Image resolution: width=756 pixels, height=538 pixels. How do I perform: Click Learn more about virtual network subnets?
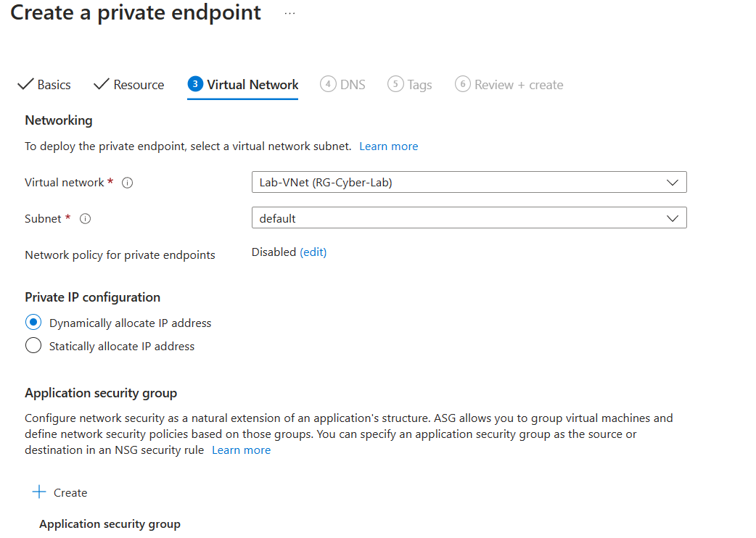(388, 146)
